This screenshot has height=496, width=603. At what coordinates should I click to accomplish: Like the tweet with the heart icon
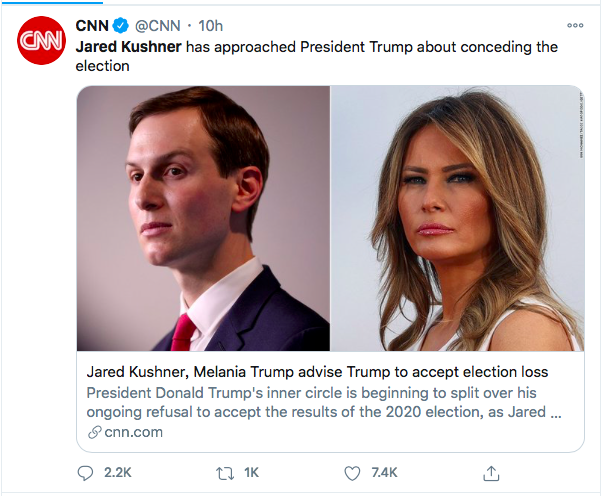point(352,472)
